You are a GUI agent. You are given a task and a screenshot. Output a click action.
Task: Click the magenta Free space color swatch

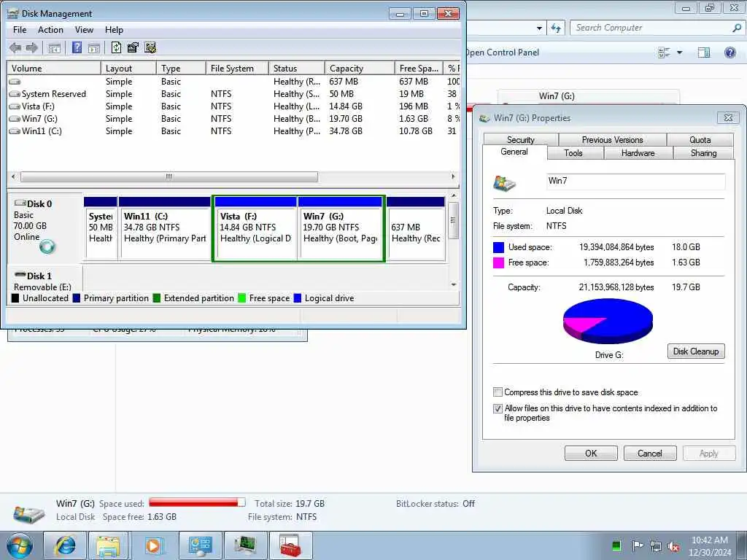(498, 262)
